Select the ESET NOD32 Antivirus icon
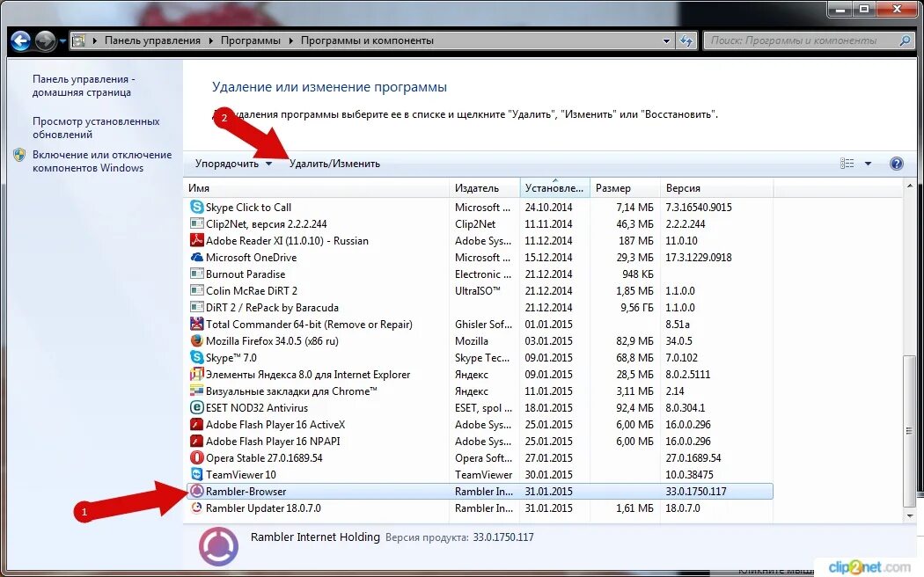 pyautogui.click(x=197, y=407)
